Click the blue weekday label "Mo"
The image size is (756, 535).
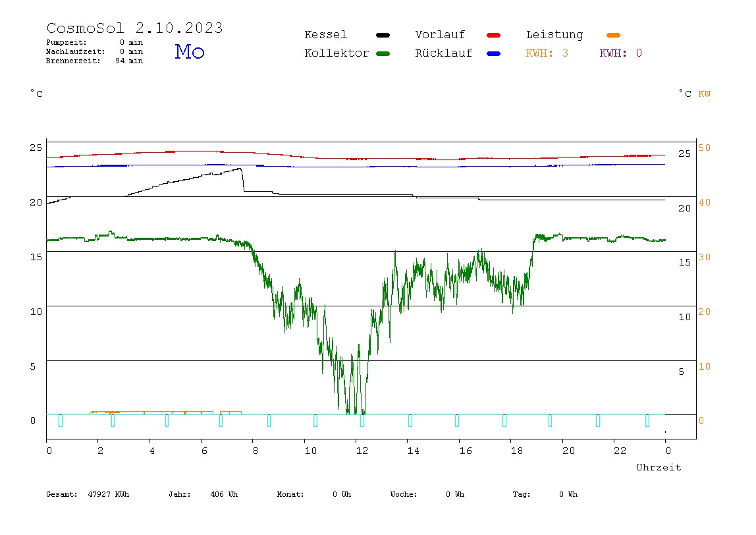pyautogui.click(x=190, y=51)
